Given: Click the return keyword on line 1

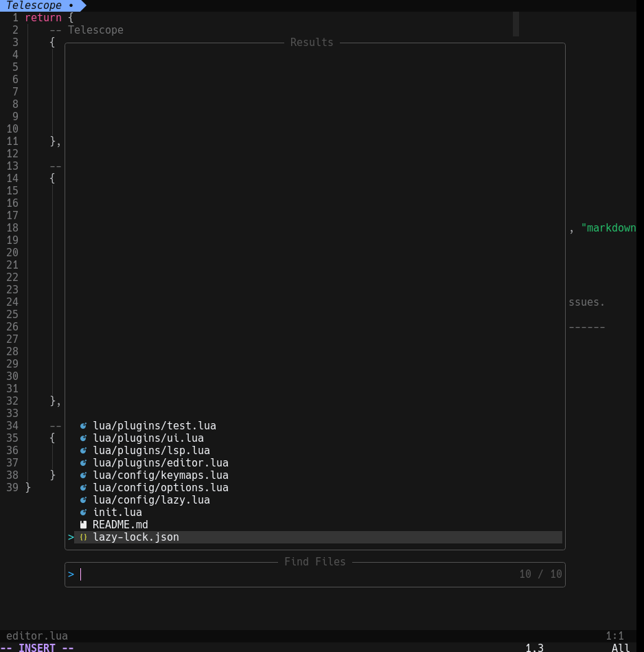Looking at the screenshot, I should tap(43, 18).
